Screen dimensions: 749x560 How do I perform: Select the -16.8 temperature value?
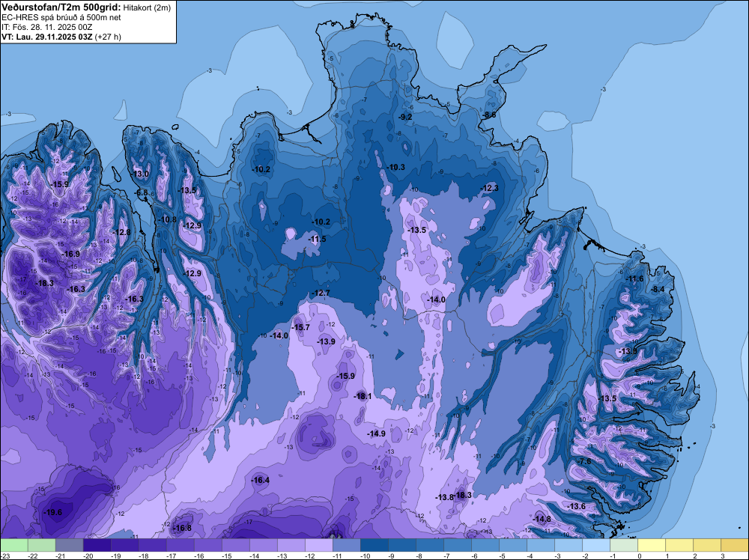(182, 528)
